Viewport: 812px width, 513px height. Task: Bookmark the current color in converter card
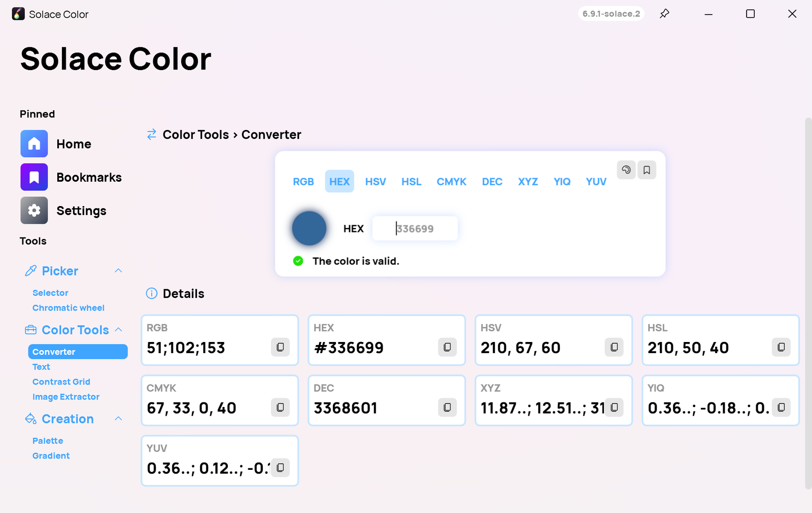(x=647, y=170)
